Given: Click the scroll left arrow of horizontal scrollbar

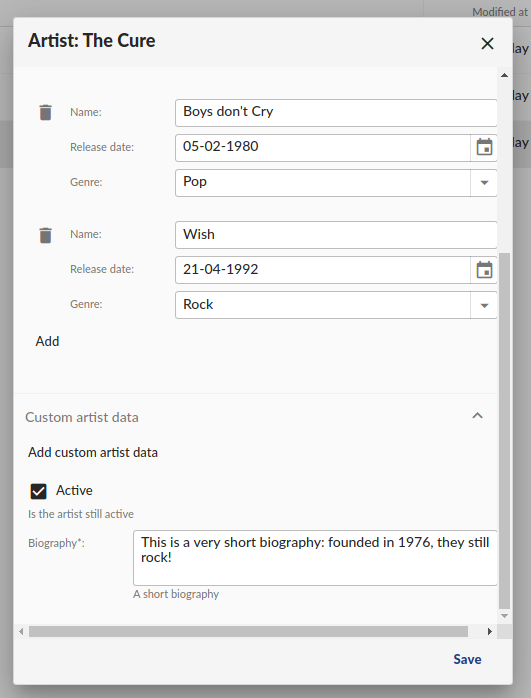Looking at the screenshot, I should pos(21,631).
